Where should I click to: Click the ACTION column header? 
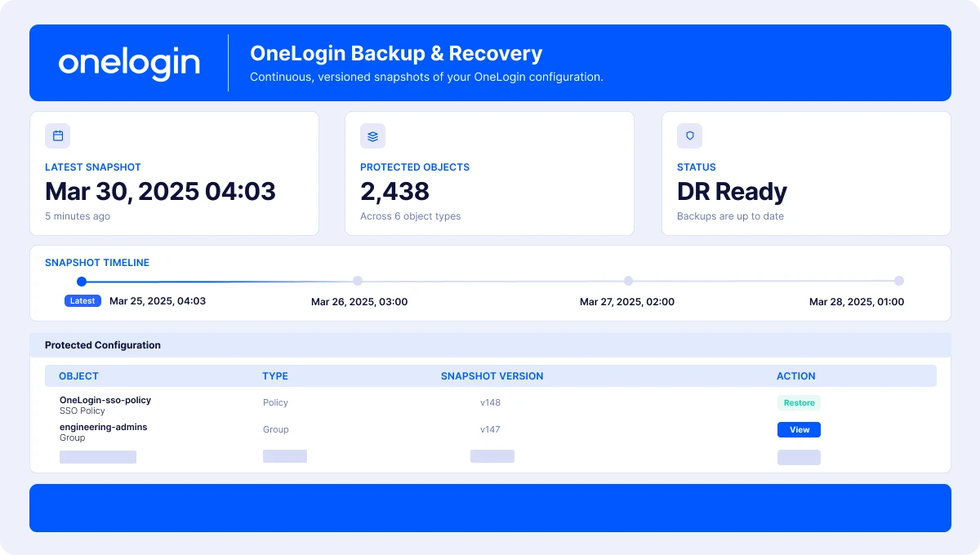point(796,376)
